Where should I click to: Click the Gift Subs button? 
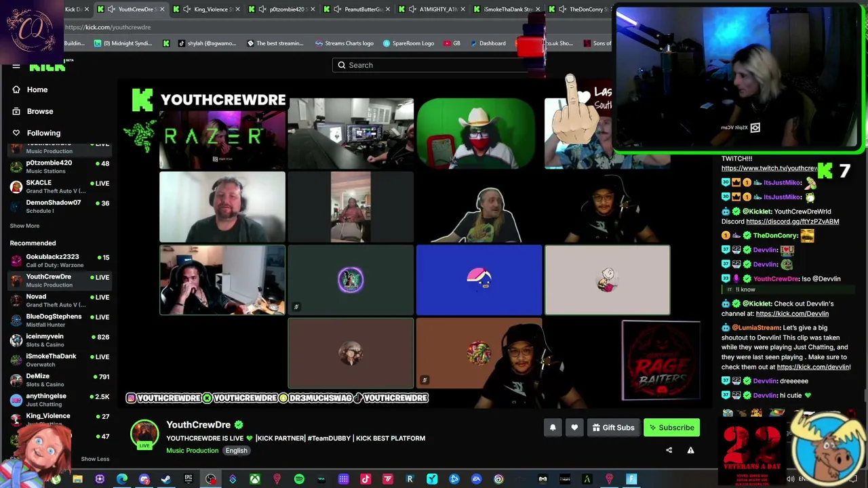pyautogui.click(x=613, y=428)
